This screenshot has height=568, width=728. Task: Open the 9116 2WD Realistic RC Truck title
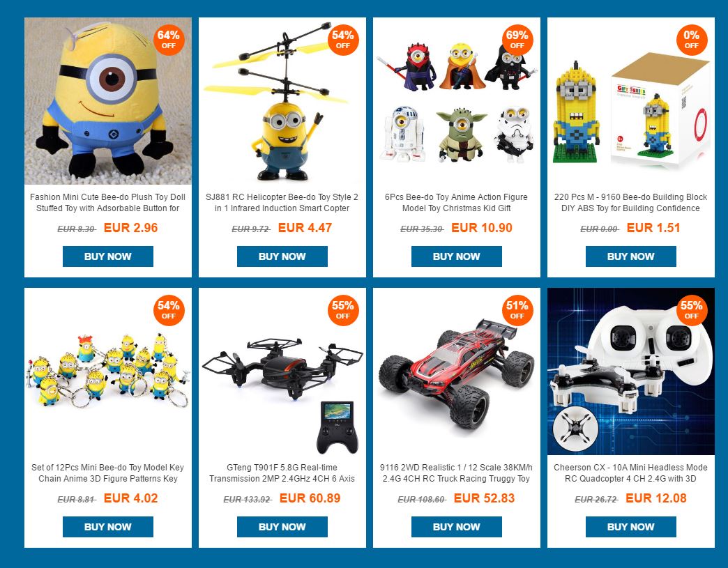click(x=456, y=473)
